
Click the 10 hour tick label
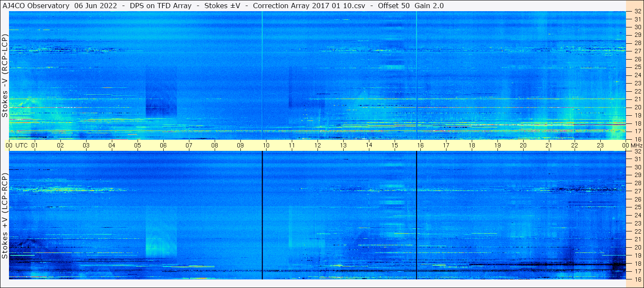coord(266,145)
